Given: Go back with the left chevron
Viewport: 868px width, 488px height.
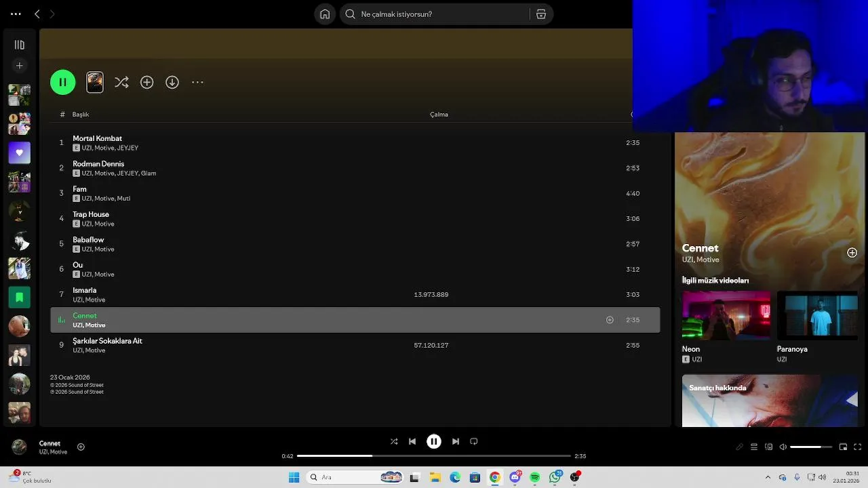Looking at the screenshot, I should coord(37,14).
